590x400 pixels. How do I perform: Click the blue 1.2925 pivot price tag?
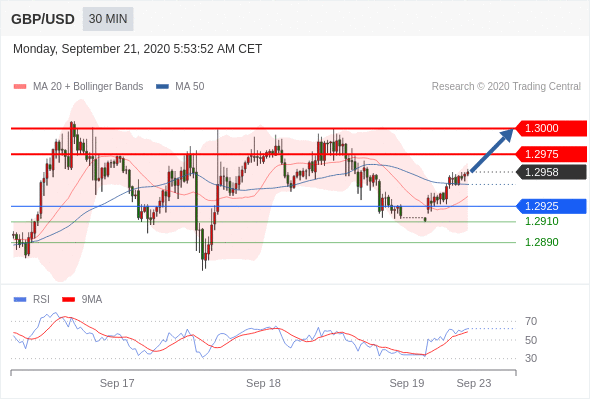click(x=551, y=206)
